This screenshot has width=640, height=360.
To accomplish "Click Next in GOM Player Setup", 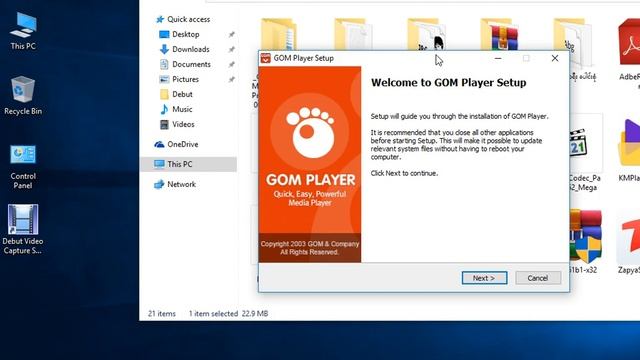I will pos(484,278).
